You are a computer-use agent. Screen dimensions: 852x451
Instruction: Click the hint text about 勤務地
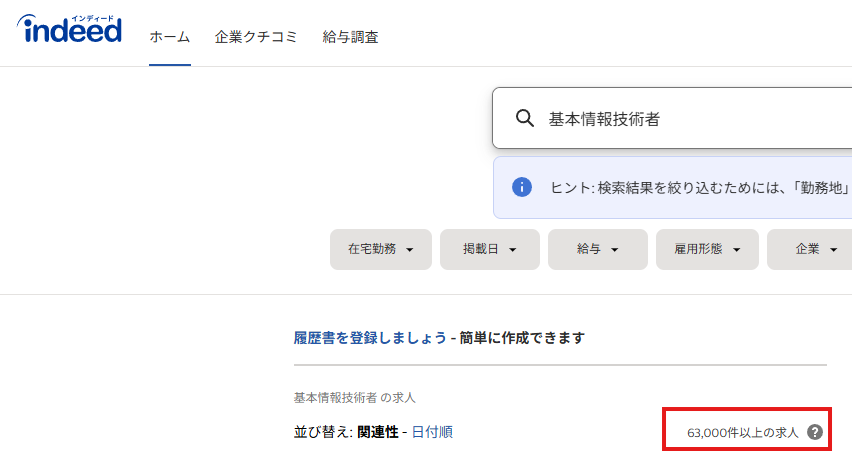[701, 188]
